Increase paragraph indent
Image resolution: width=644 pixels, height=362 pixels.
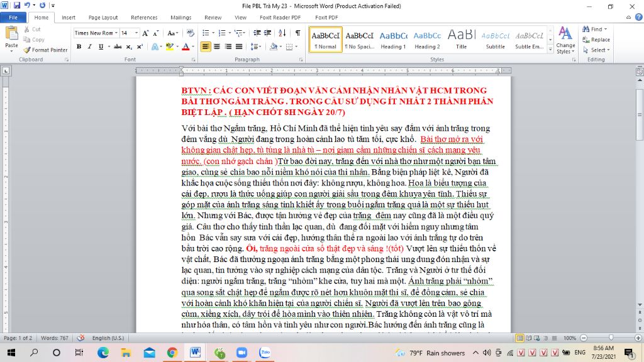[267, 33]
